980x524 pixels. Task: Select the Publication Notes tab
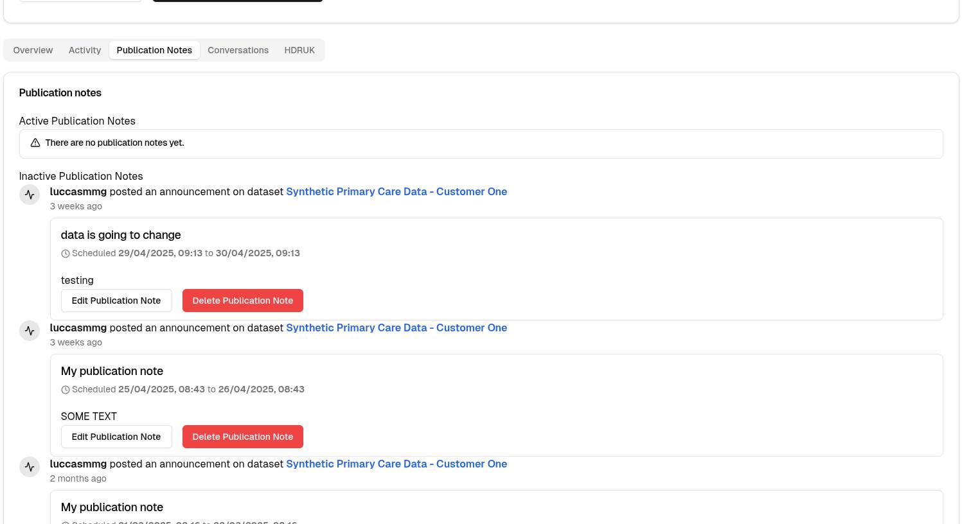[x=154, y=50]
